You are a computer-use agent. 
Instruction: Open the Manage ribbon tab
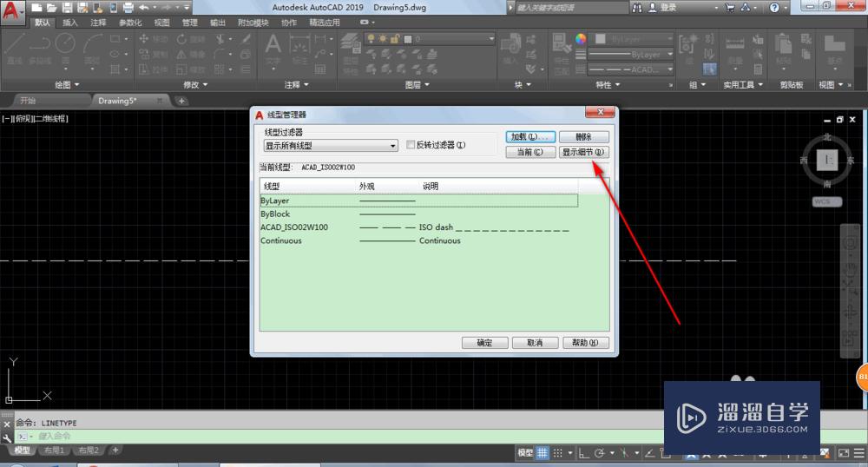coord(189,23)
